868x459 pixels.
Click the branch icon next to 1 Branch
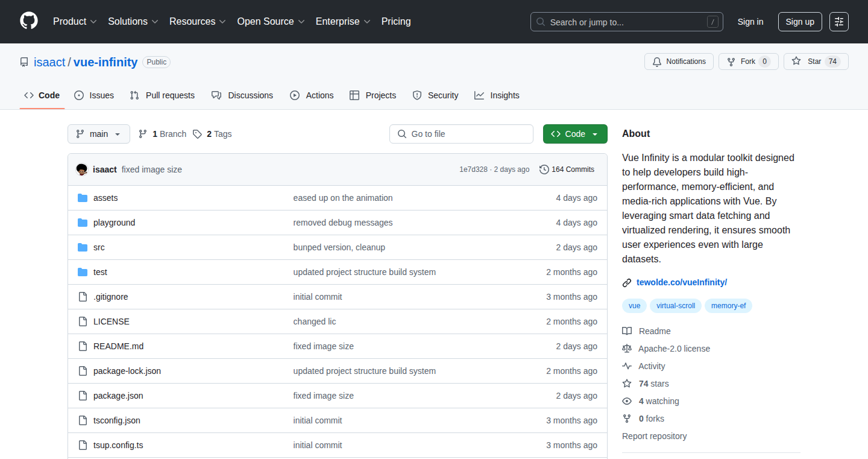point(143,134)
